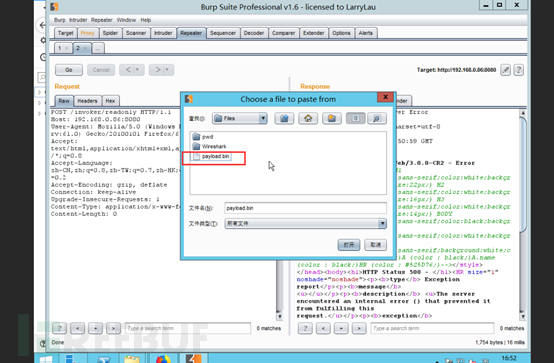Expand the file type dropdown

pyautogui.click(x=382, y=223)
